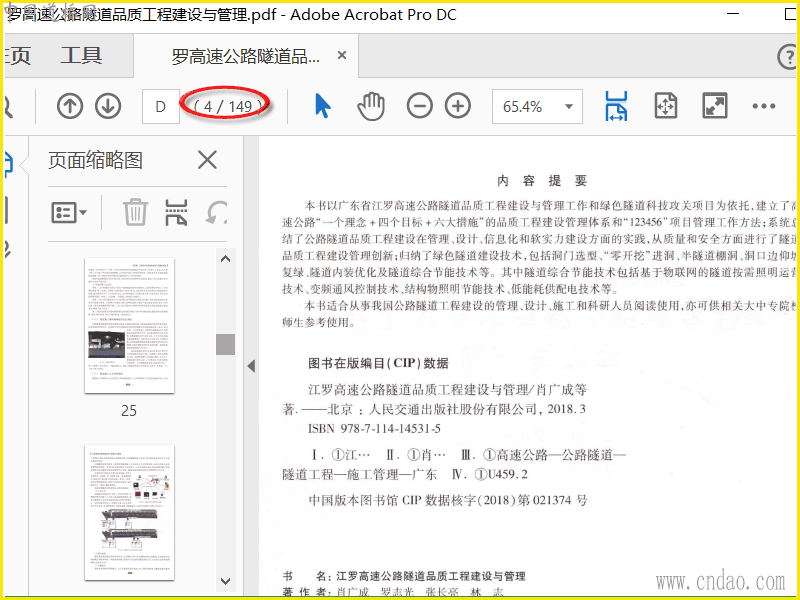Zoom in with the plus button
This screenshot has height=600, width=800.
pos(458,106)
